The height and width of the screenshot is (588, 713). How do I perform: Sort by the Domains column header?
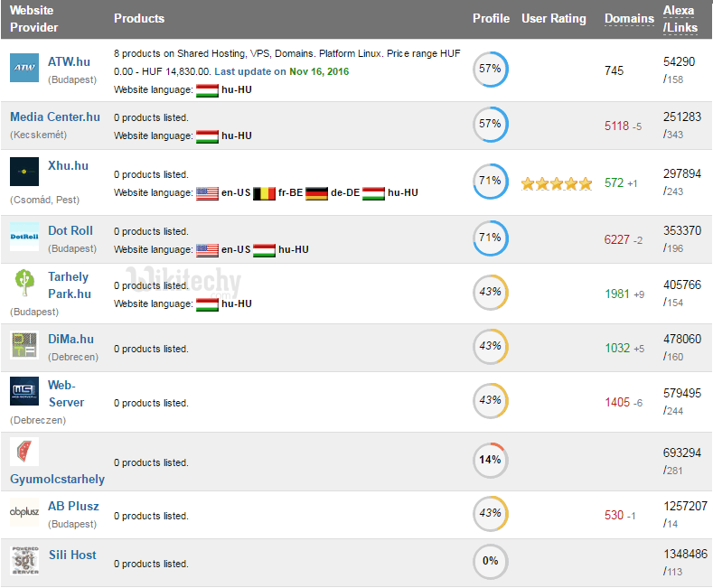pos(629,18)
